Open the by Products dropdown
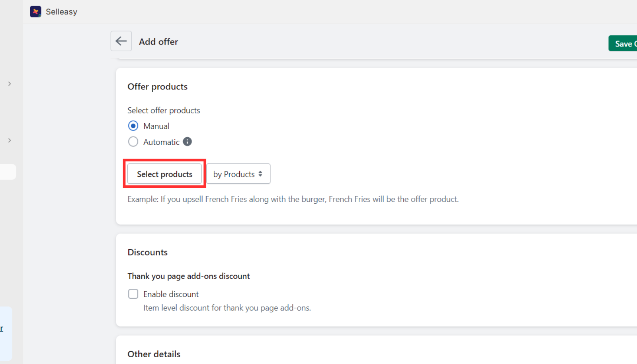Viewport: 637px width, 364px height. [x=238, y=174]
